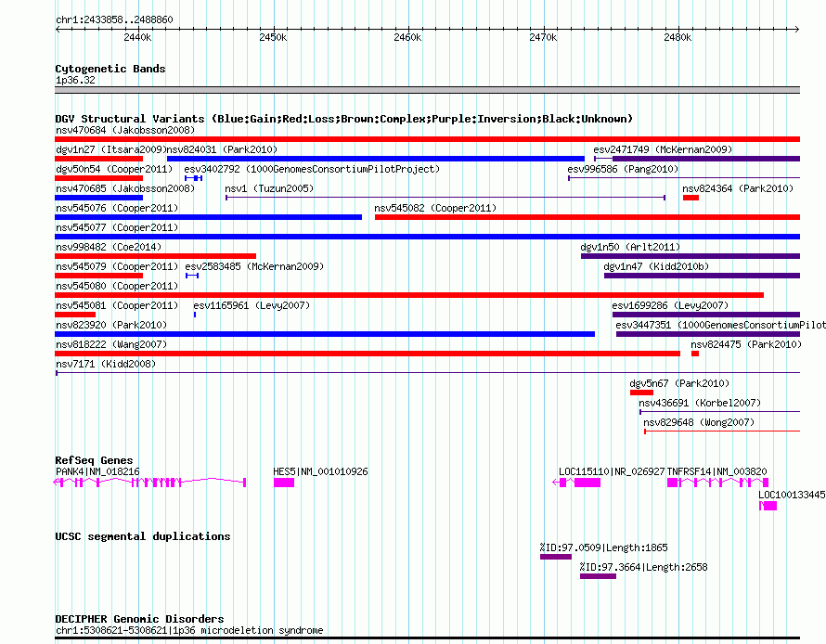Click the blue nsv824031 (Park2010) gain bar
The width and height of the screenshot is (826, 644).
tap(376, 159)
